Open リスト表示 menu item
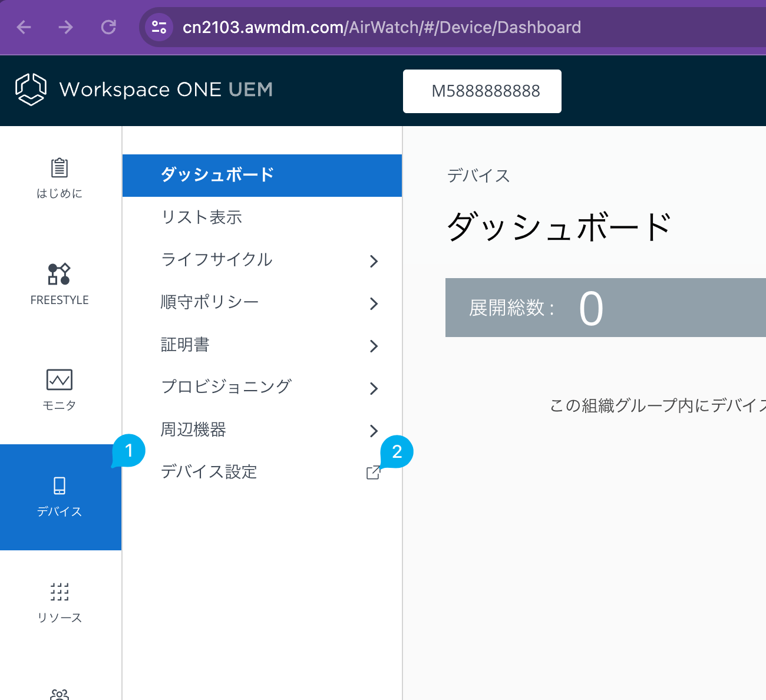 pos(262,217)
